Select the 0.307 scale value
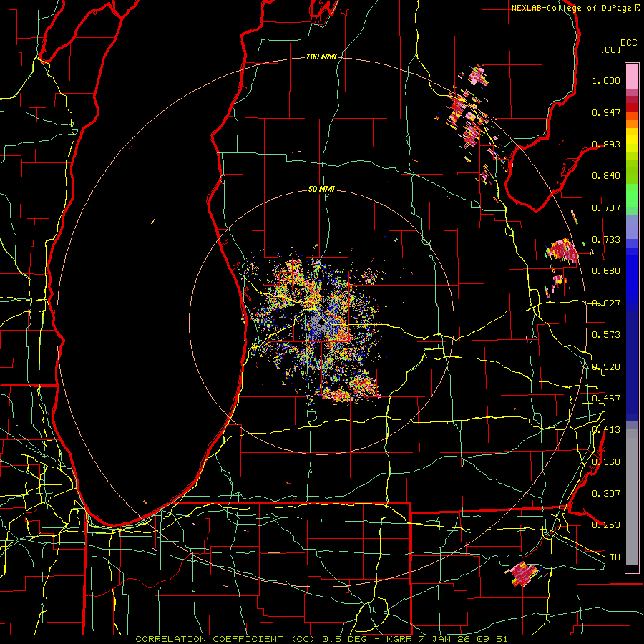This screenshot has height=644, width=644. (x=606, y=493)
